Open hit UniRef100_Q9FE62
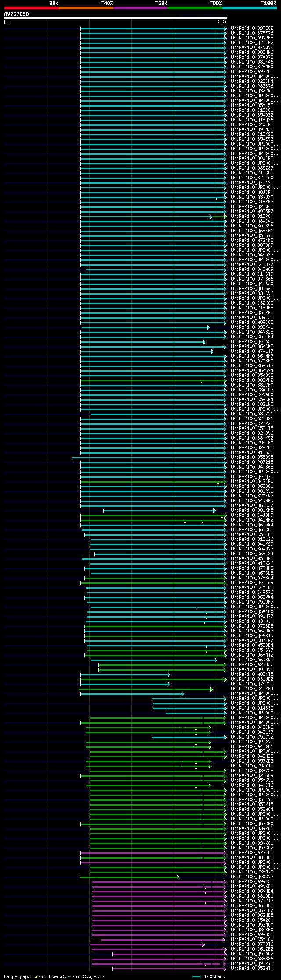 pyautogui.click(x=252, y=28)
